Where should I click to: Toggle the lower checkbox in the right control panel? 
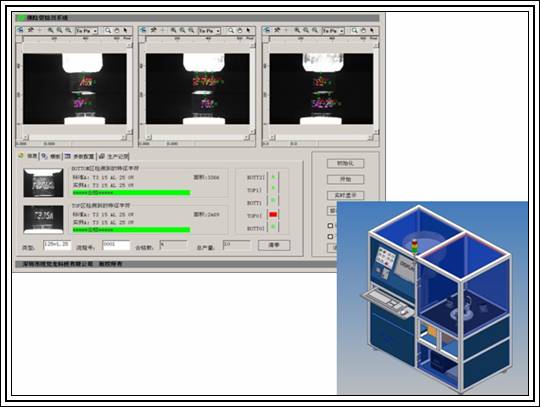tap(330, 237)
